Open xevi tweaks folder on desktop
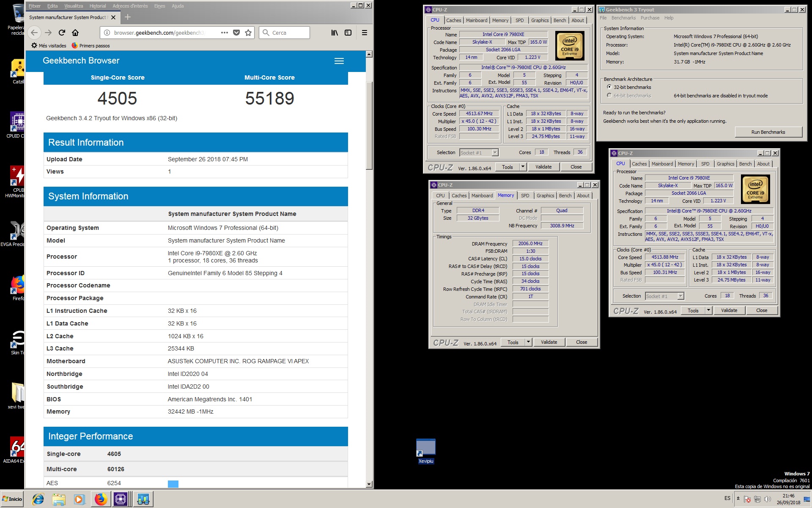The height and width of the screenshot is (508, 812). pyautogui.click(x=17, y=396)
